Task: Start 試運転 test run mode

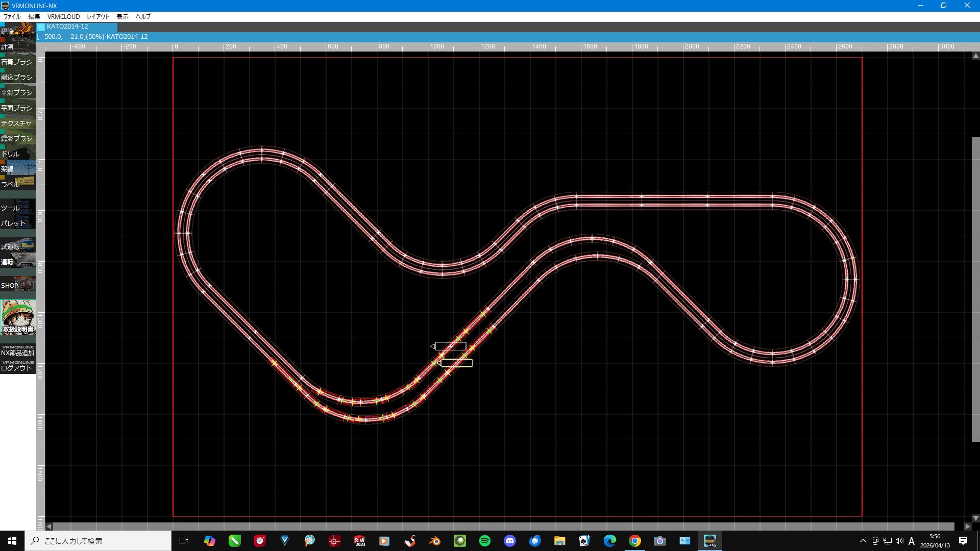Action: pos(18,246)
